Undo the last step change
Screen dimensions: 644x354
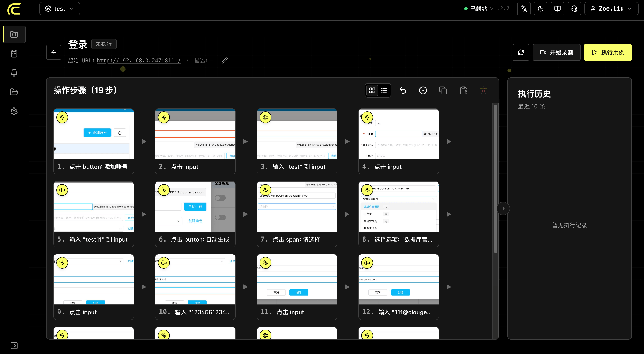pos(403,90)
